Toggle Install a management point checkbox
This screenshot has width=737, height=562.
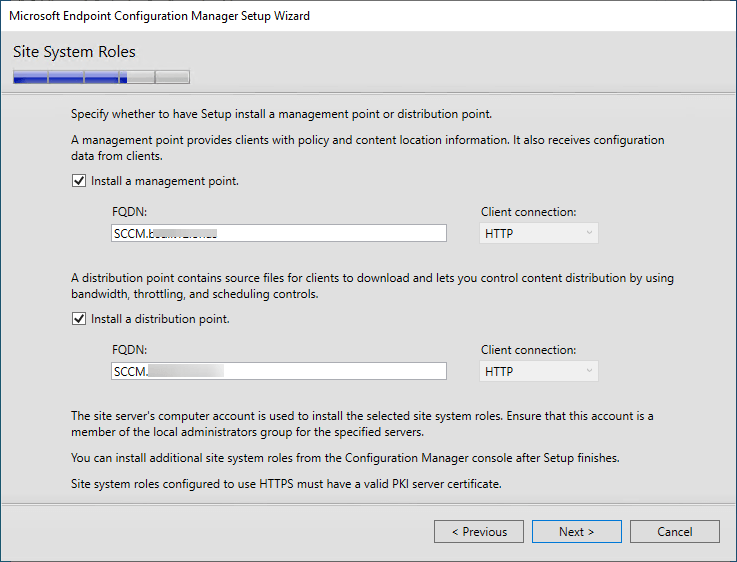point(79,181)
